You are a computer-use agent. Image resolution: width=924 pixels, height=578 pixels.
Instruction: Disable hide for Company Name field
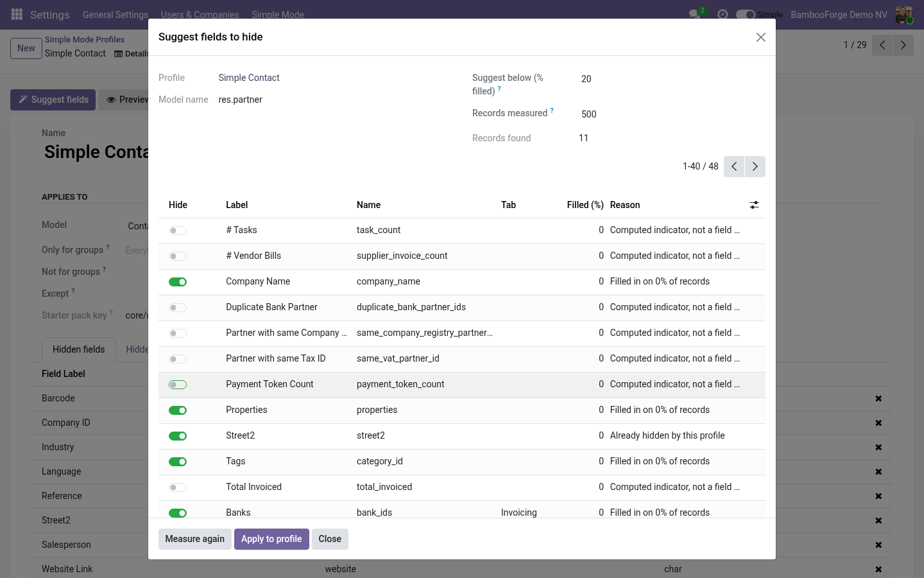pyautogui.click(x=178, y=282)
